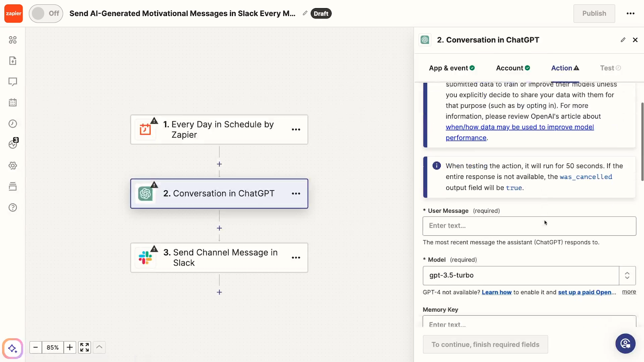Expand help text with more link
This screenshot has width=644, height=362.
(x=629, y=292)
